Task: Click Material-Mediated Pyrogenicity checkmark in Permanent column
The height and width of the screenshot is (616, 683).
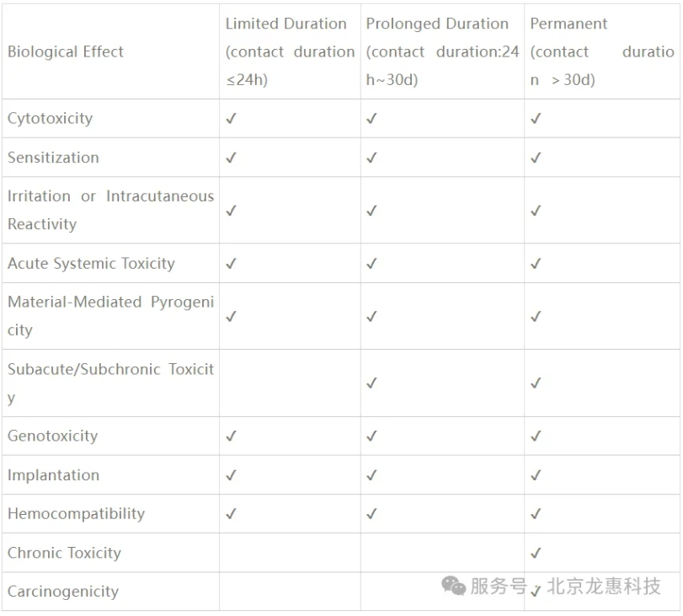Action: (x=536, y=316)
